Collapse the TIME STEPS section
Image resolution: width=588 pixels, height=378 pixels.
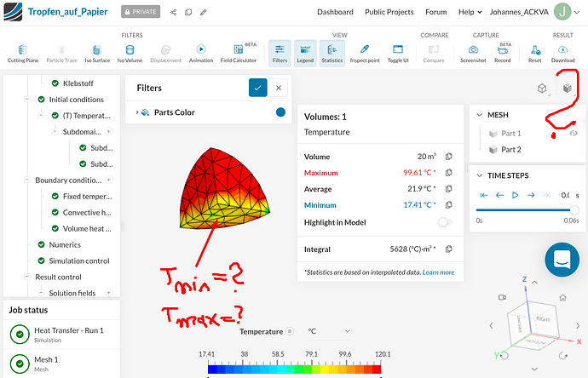[479, 175]
